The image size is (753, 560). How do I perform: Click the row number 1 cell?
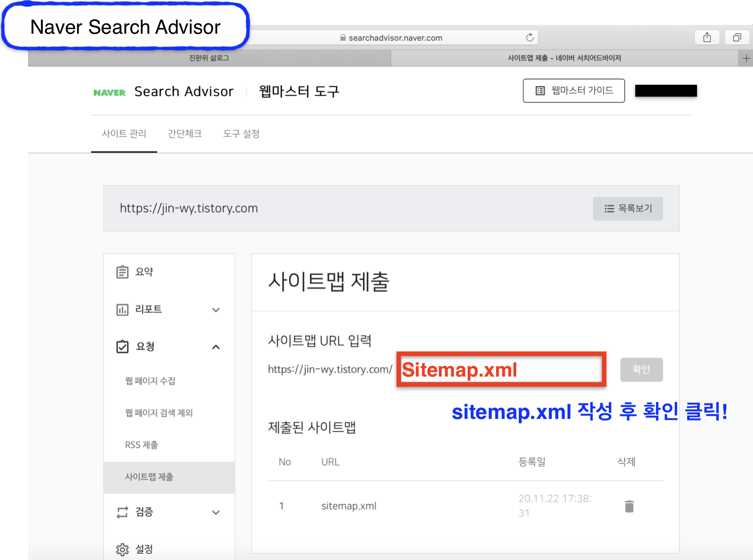pos(282,506)
